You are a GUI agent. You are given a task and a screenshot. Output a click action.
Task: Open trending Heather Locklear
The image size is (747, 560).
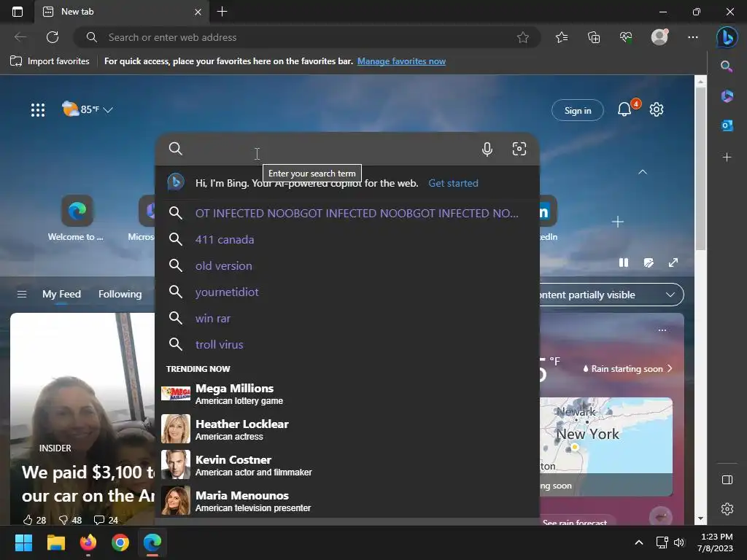pyautogui.click(x=347, y=429)
